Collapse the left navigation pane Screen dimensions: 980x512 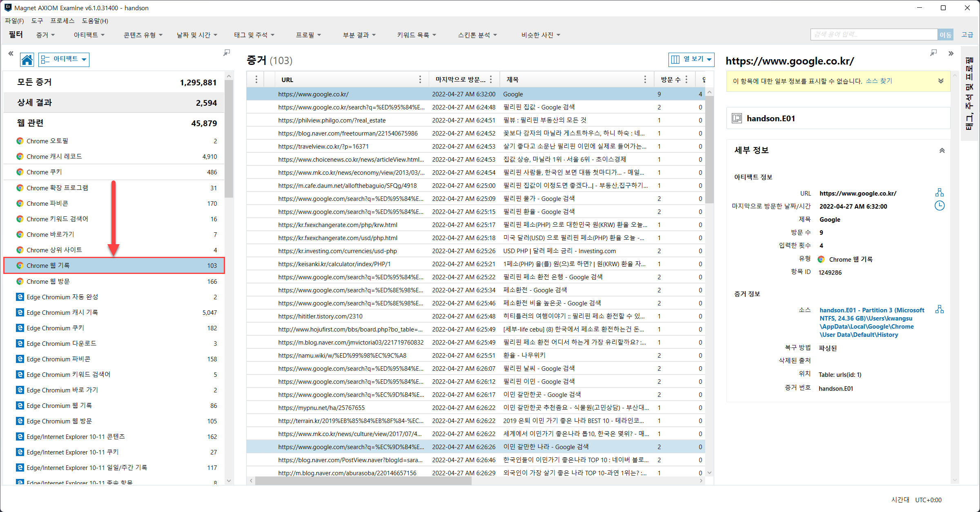pos(11,53)
